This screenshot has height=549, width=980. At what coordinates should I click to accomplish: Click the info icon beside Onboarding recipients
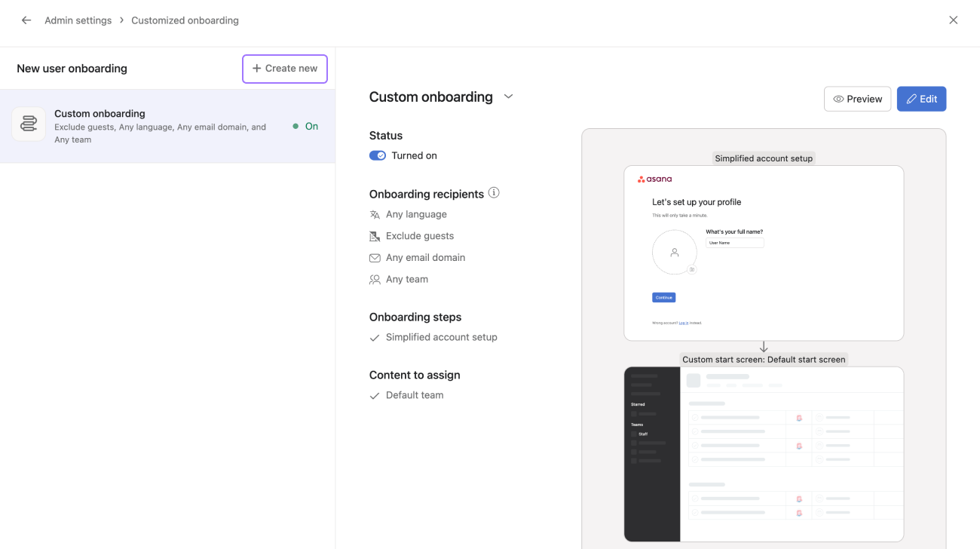tap(494, 192)
